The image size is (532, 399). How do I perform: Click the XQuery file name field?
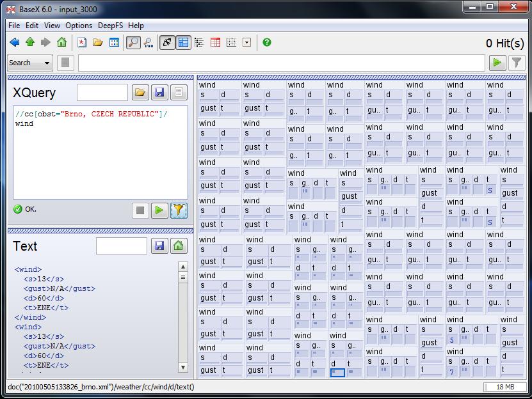pos(102,92)
